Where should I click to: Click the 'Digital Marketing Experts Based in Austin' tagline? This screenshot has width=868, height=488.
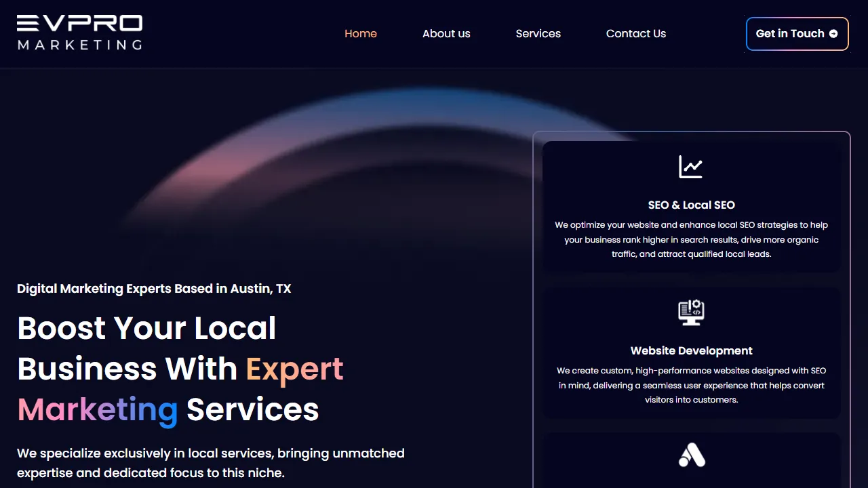154,288
